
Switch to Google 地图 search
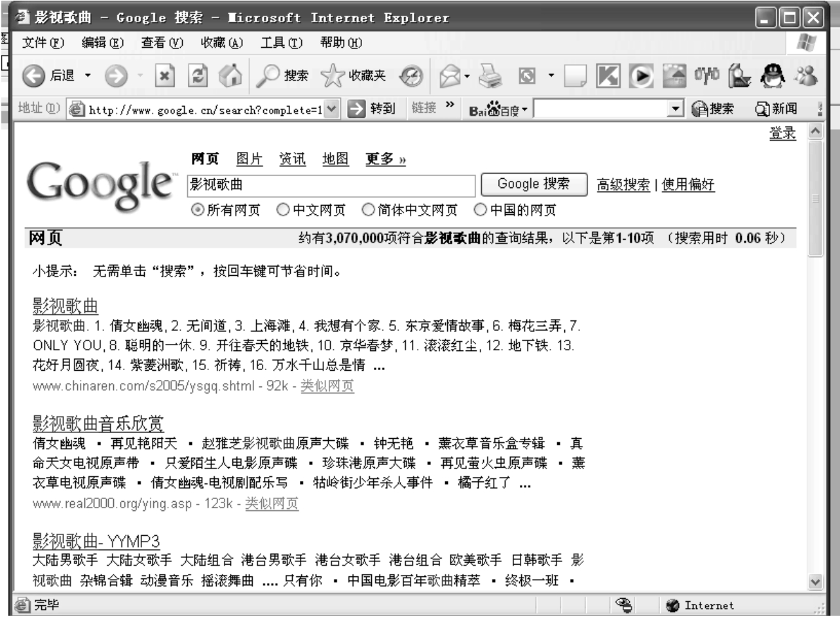(x=336, y=160)
